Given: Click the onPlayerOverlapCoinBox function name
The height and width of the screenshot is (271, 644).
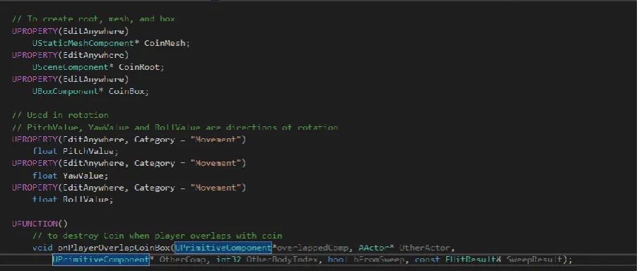Looking at the screenshot, I should pos(114,248).
